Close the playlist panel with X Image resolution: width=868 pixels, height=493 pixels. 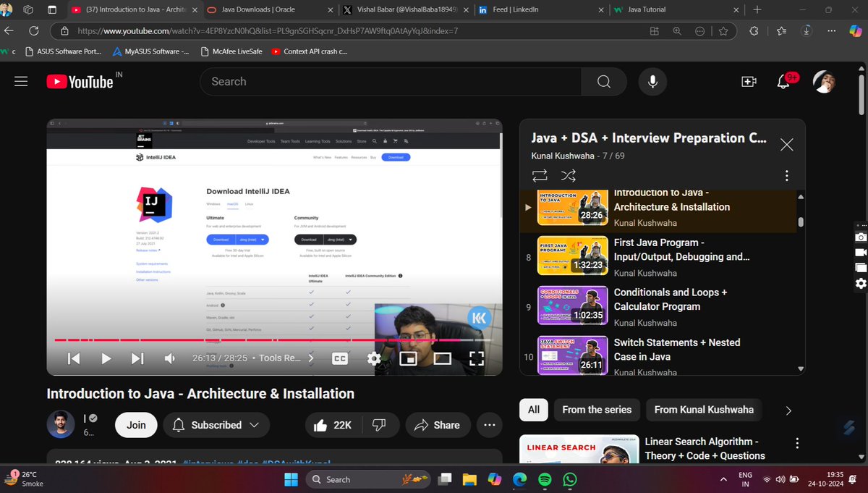point(787,145)
